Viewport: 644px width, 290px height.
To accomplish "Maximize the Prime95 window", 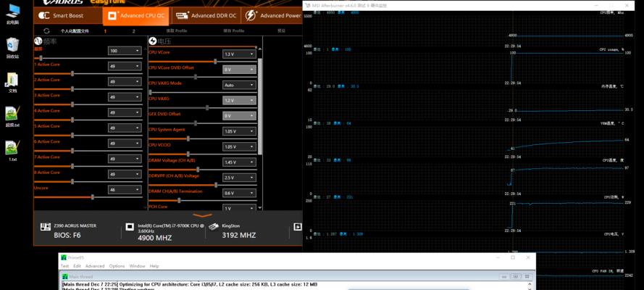I will click(513, 257).
